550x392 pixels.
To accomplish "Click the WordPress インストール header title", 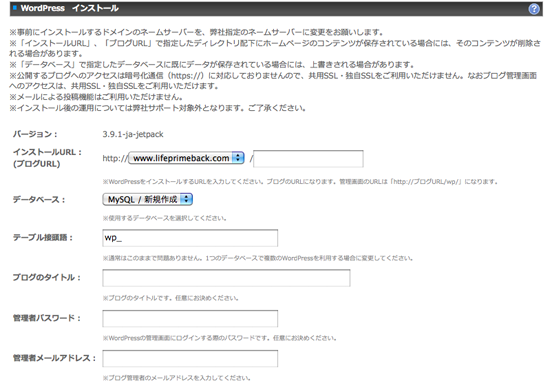I will pos(69,8).
